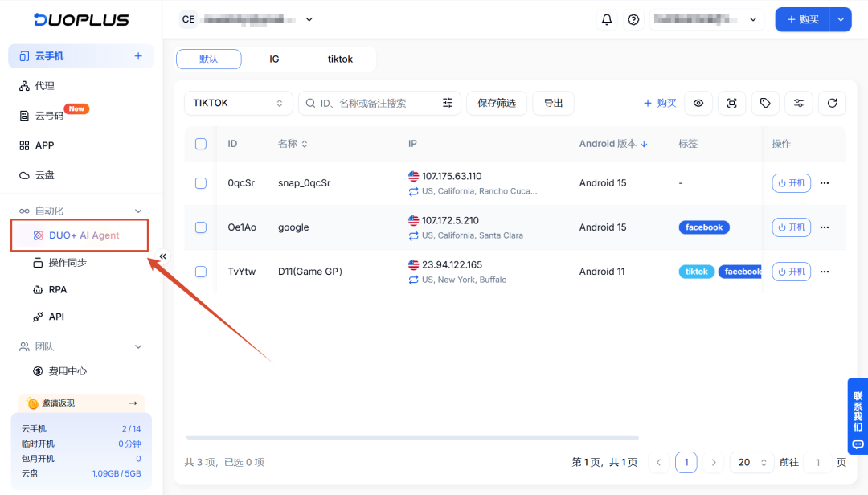Screen dimensions: 868x495
Task: Click the tiktok tag on TvYtw row
Action: click(696, 272)
